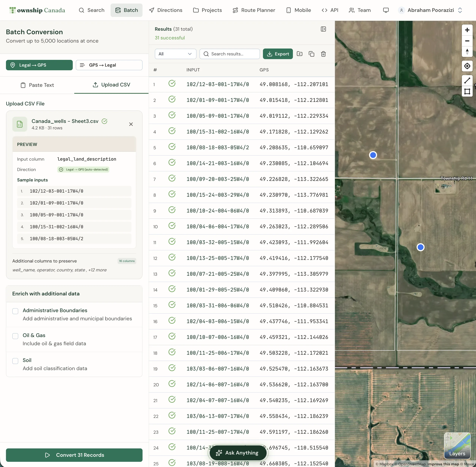Collapse the results panel with the sidebar icon
This screenshot has height=467, width=476.
[x=323, y=29]
